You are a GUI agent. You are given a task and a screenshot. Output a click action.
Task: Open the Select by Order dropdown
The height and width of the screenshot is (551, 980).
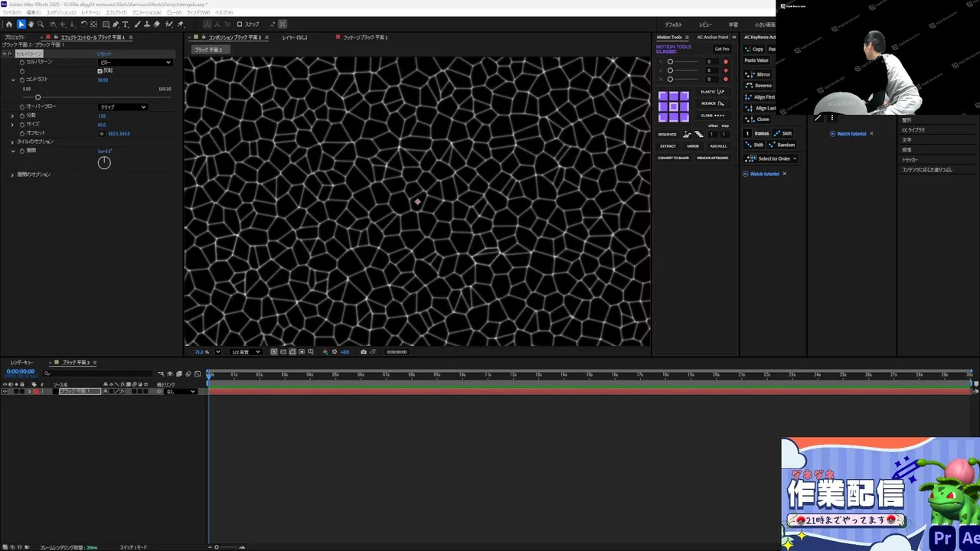click(771, 158)
